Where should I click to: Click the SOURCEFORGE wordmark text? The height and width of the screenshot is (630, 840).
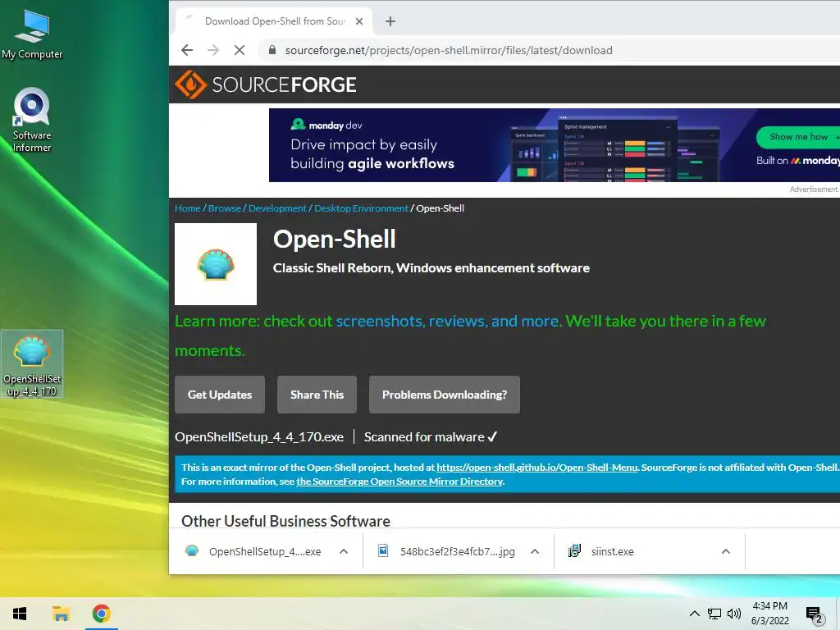(x=284, y=84)
